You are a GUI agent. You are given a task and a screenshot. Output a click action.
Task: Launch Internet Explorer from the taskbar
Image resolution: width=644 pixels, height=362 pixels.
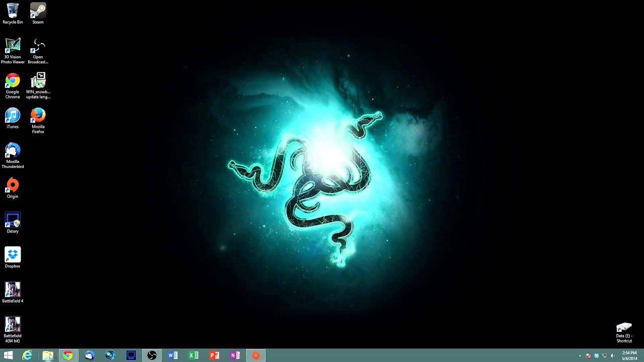27,355
